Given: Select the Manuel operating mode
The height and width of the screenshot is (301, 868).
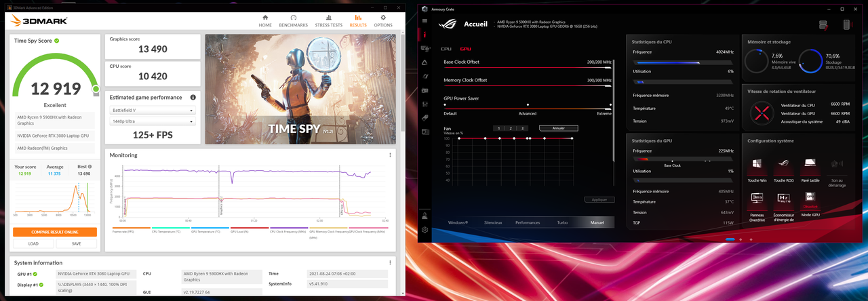Looking at the screenshot, I should click(x=597, y=222).
